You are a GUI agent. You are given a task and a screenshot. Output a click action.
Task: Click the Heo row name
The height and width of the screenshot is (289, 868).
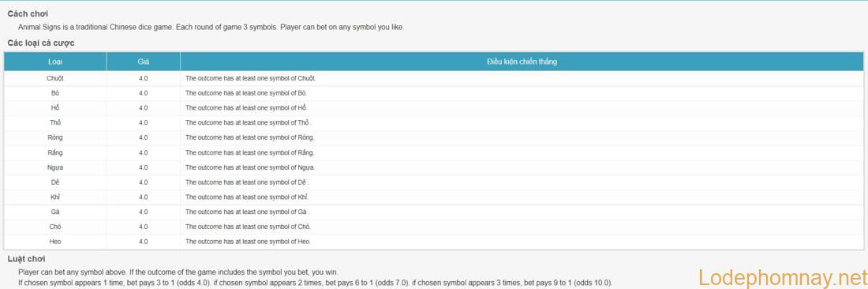[54, 242]
